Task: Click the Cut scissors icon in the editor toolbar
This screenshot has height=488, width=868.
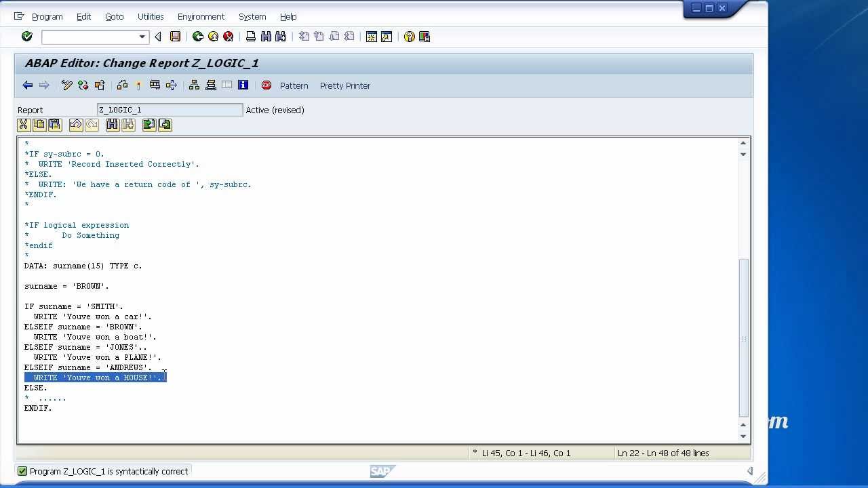Action: [x=24, y=125]
